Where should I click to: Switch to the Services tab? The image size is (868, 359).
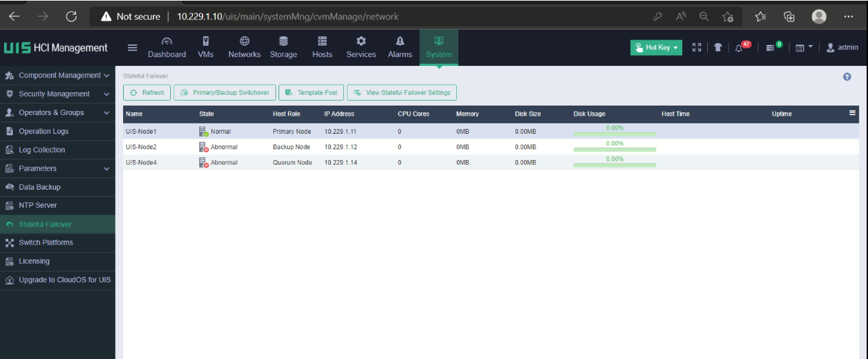pyautogui.click(x=361, y=48)
